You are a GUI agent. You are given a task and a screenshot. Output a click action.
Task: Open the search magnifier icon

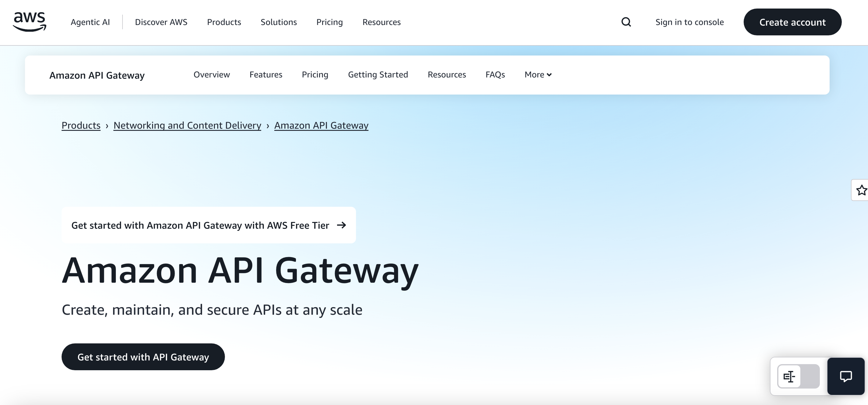[x=626, y=22]
